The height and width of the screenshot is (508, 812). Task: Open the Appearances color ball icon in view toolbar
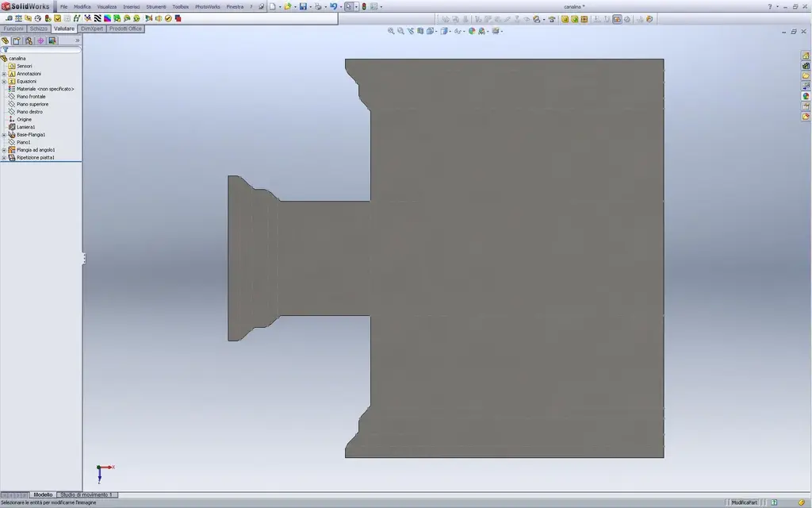(472, 31)
